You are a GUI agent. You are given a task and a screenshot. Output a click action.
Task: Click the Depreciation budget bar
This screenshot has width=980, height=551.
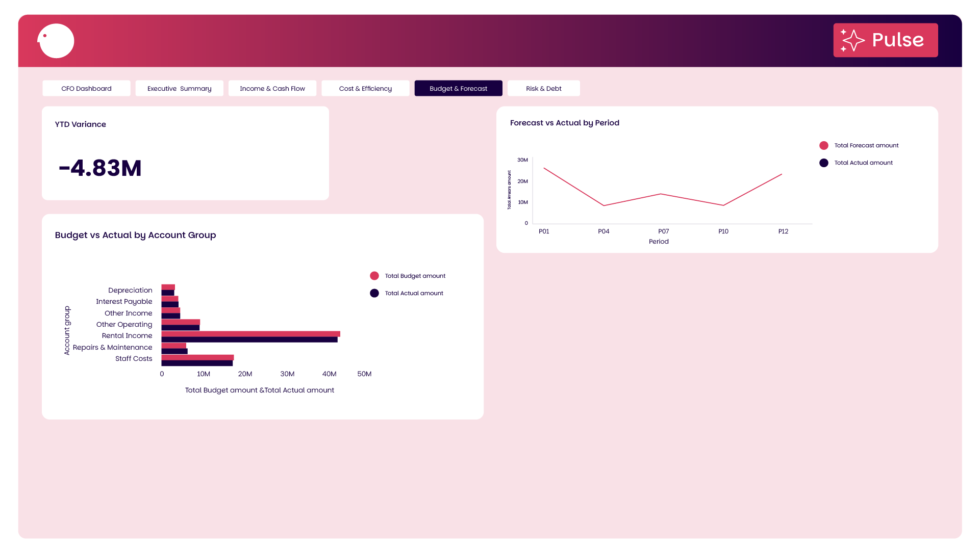[x=168, y=287]
